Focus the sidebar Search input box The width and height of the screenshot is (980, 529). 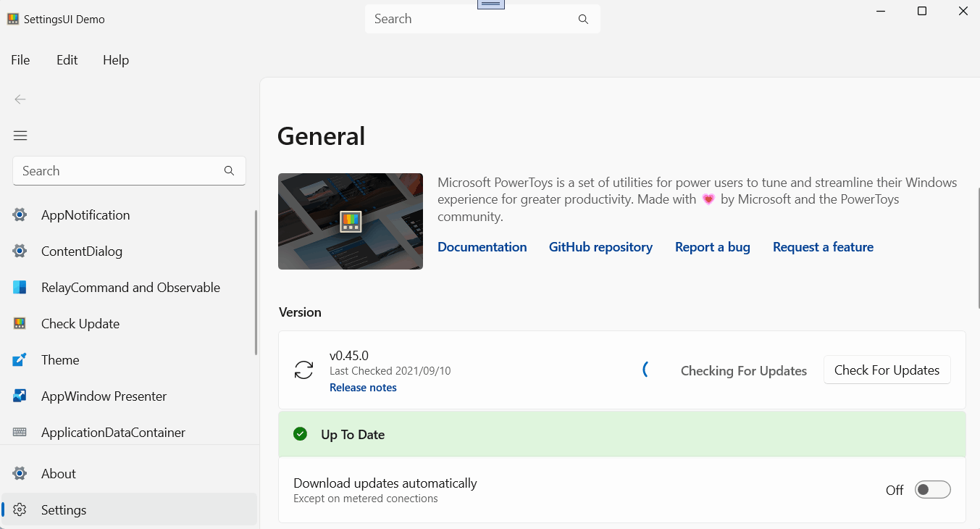(129, 171)
